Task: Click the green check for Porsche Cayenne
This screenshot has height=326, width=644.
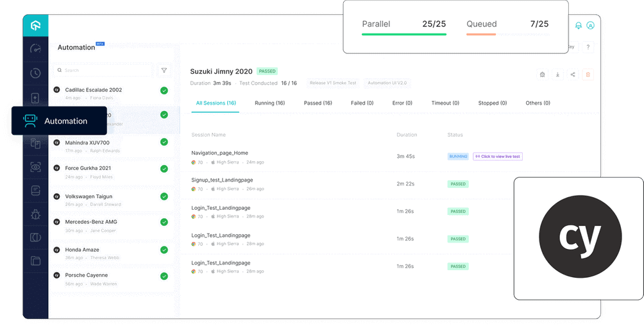Action: coord(164,276)
